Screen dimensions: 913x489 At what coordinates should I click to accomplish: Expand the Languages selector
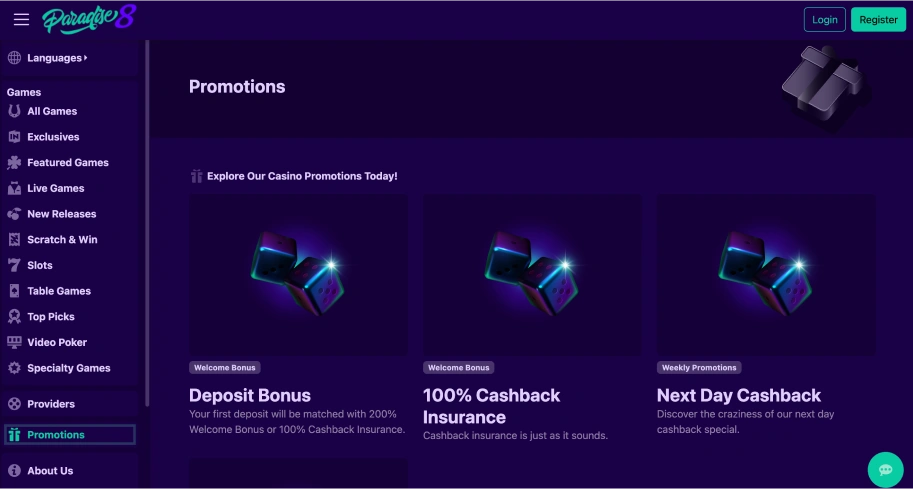57,58
